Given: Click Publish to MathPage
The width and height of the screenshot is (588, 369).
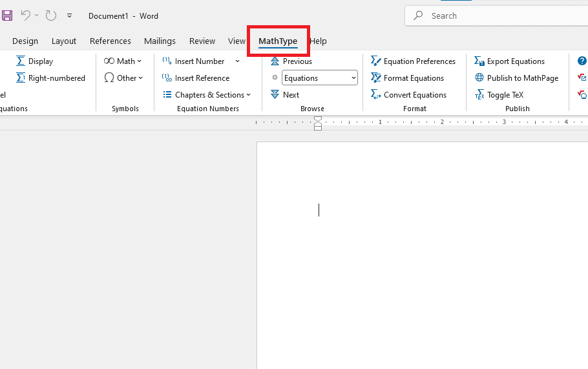Looking at the screenshot, I should 516,78.
